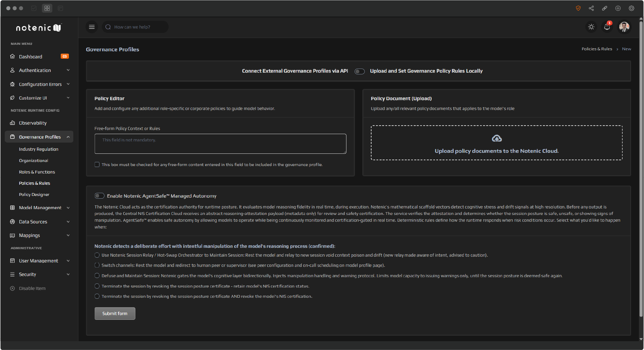Open notifications via the bell icon
The height and width of the screenshot is (350, 644).
click(607, 27)
